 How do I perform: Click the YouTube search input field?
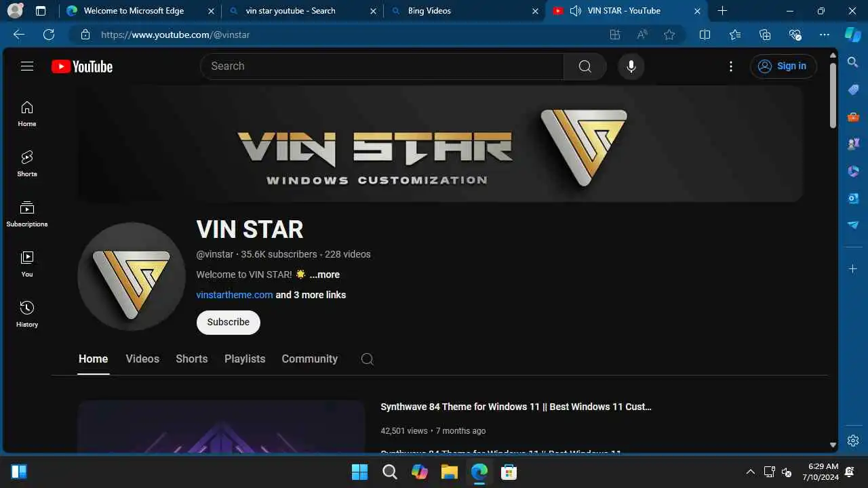382,66
